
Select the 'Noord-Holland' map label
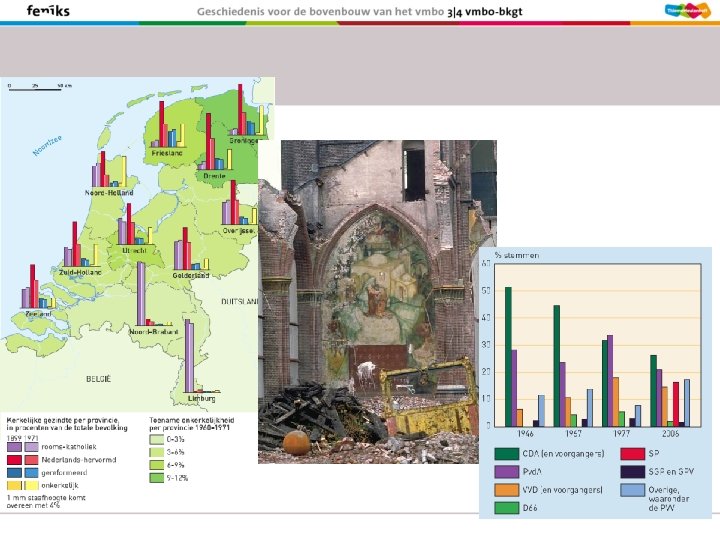tap(109, 192)
